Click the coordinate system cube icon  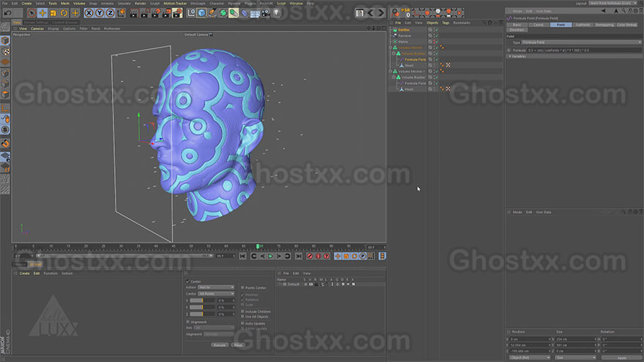pyautogui.click(x=121, y=13)
